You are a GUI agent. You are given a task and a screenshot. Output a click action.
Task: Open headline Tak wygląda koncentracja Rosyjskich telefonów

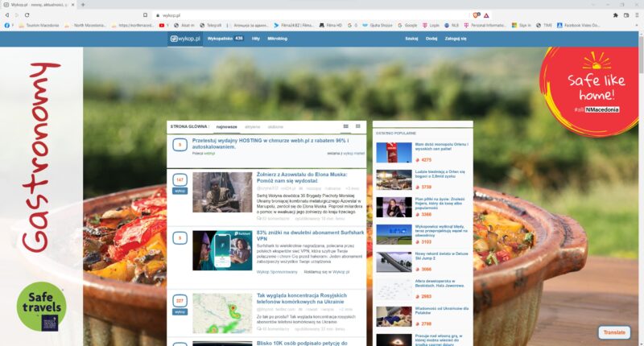point(302,299)
